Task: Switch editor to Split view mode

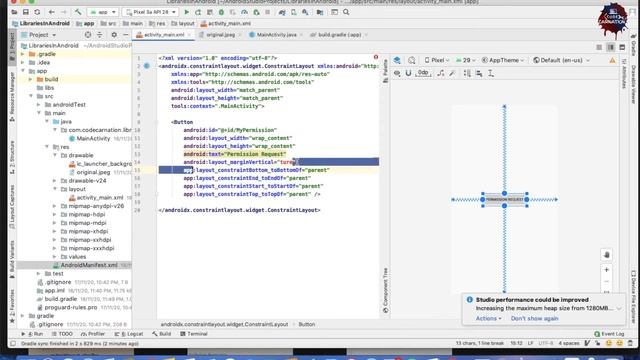Action: point(611,47)
